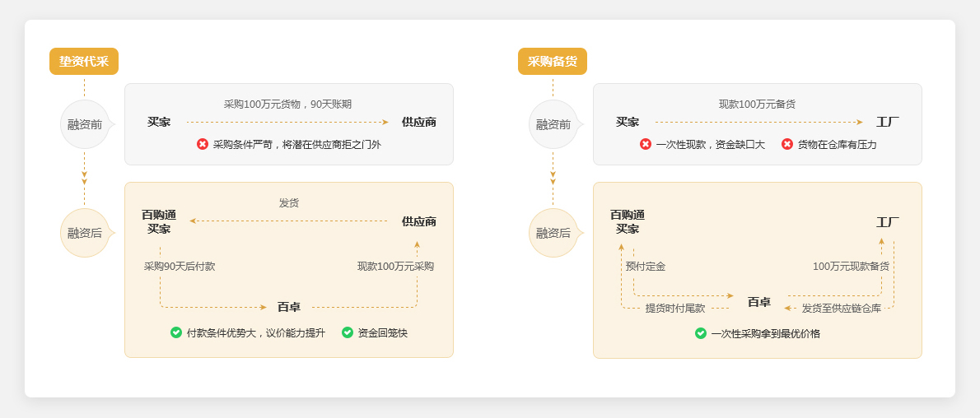Click 供应商 in the 融资后 beige panel
The height and width of the screenshot is (418, 980).
[418, 221]
